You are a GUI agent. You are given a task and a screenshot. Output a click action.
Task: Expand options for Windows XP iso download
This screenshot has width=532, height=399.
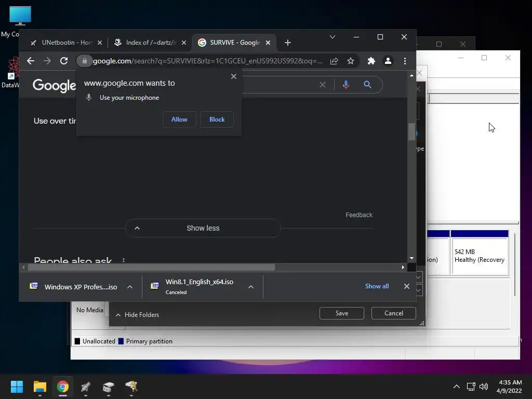tap(129, 287)
